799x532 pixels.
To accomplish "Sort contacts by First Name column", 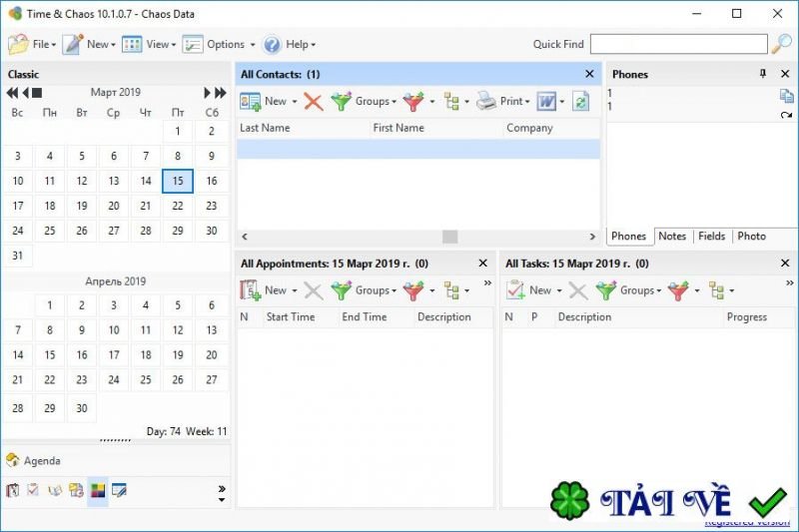I will point(436,129).
